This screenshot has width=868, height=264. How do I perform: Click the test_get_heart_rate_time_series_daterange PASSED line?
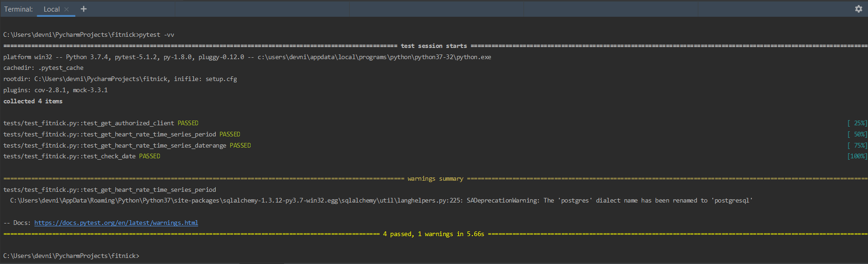click(x=127, y=145)
